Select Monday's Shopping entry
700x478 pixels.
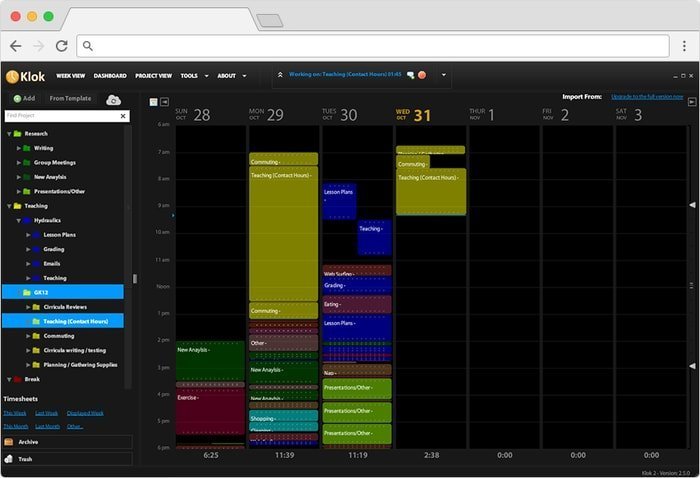coord(283,418)
